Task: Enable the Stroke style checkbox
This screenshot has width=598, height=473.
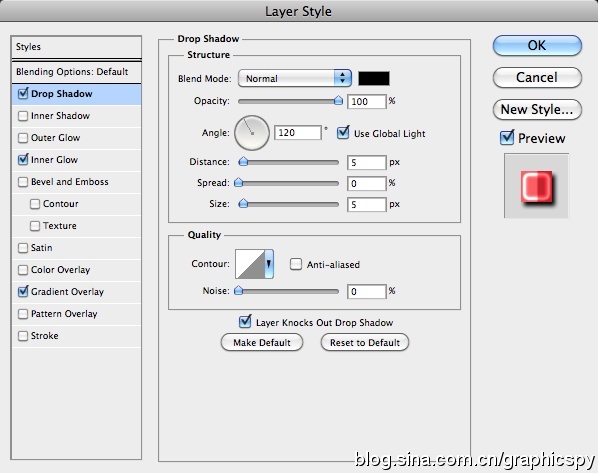Action: coord(23,336)
